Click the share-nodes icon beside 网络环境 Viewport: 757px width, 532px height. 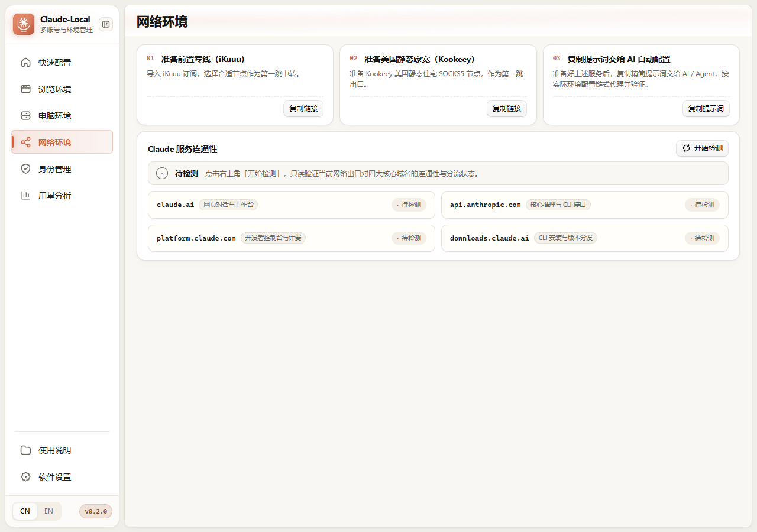[25, 142]
